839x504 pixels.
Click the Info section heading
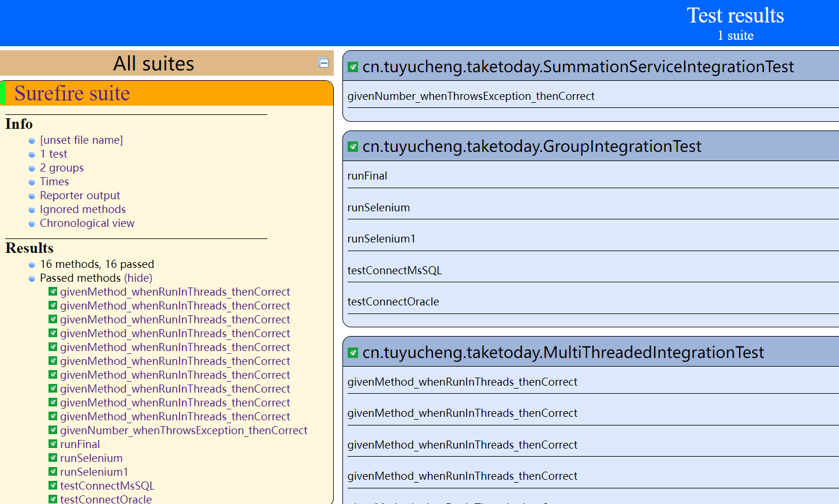coord(19,124)
